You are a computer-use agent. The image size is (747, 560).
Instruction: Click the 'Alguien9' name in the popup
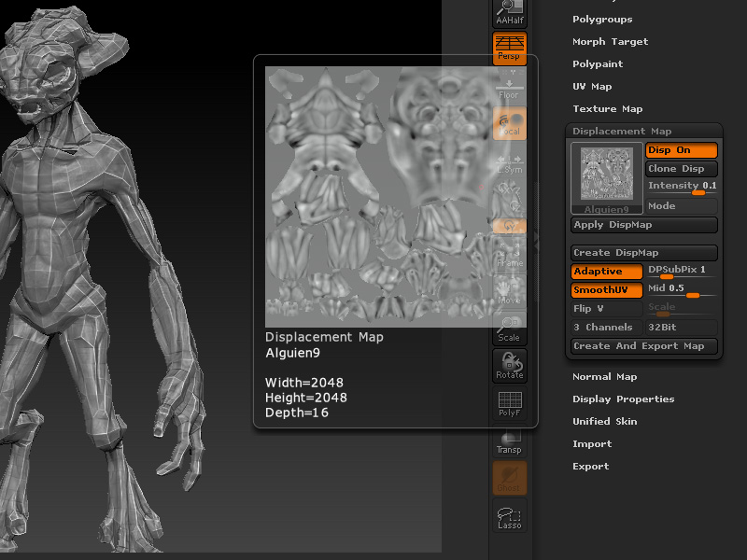(292, 354)
